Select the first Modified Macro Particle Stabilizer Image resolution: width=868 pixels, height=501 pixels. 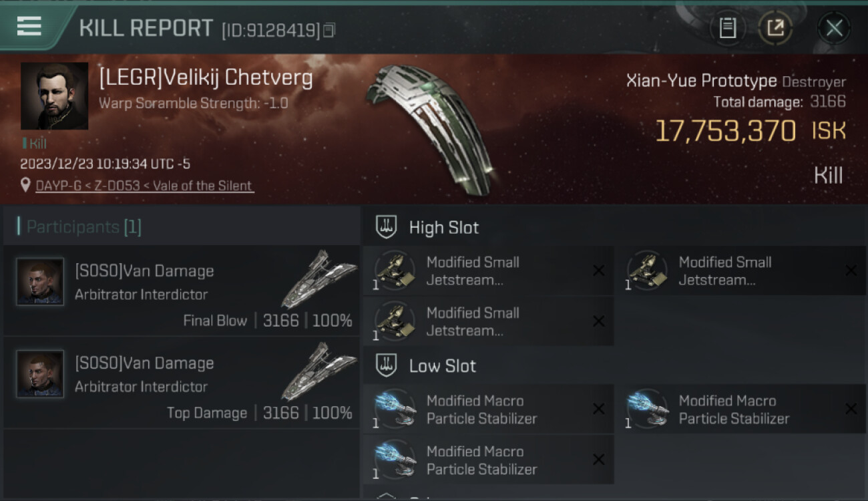pos(488,409)
